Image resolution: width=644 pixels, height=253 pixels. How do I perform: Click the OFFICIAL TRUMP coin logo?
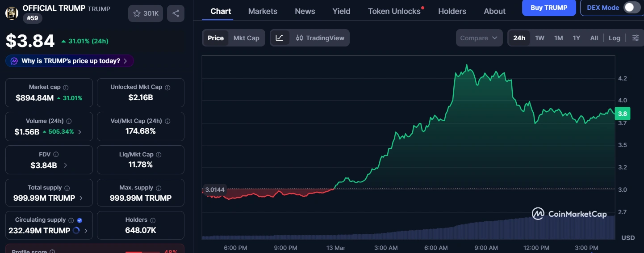tap(12, 13)
